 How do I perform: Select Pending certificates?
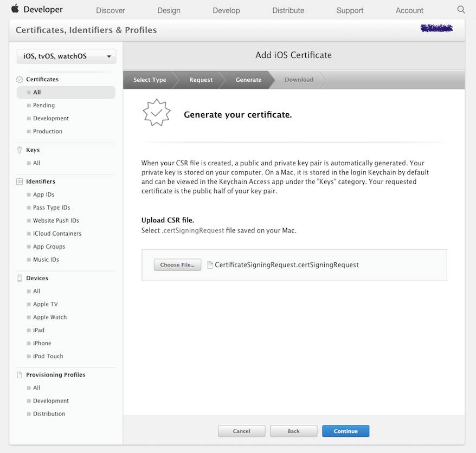point(44,105)
